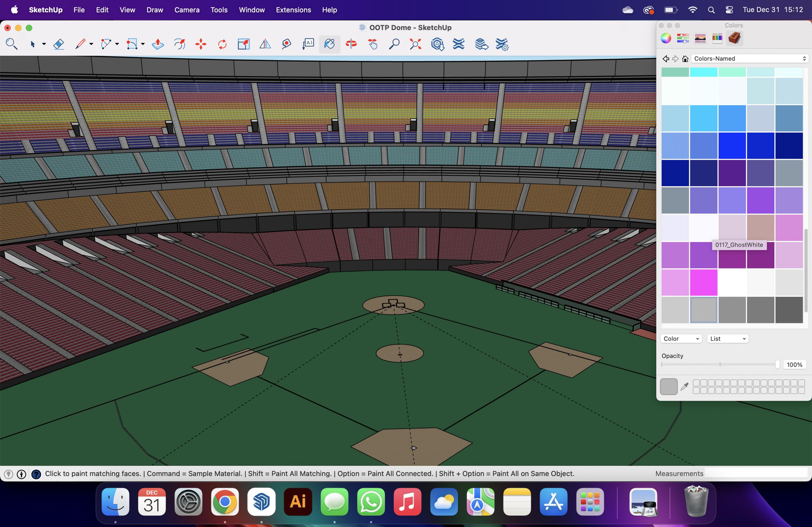The image size is (812, 527).
Task: Open the Camera menu
Action: tap(187, 10)
